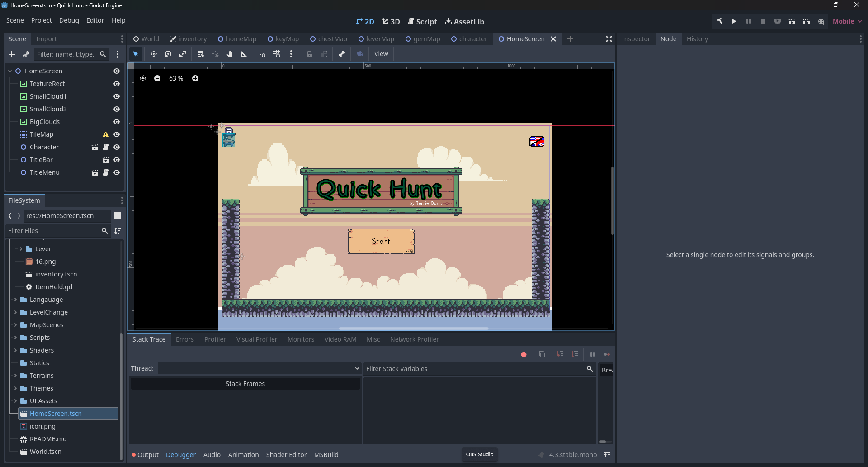Hide the TextureRect node

(x=117, y=84)
